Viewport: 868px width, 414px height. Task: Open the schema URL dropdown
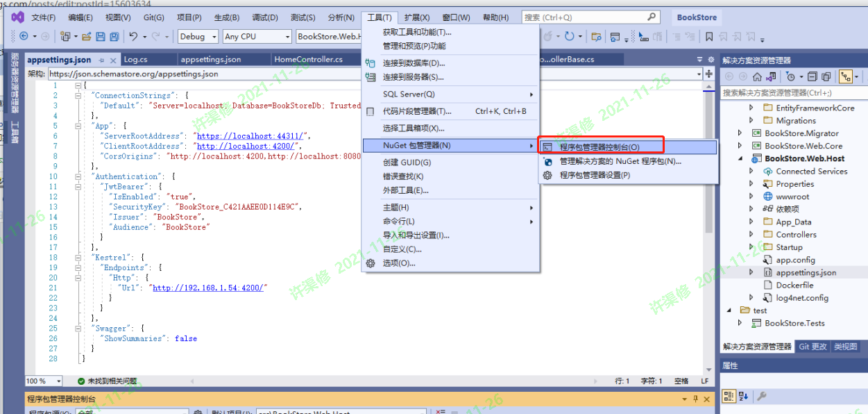698,74
